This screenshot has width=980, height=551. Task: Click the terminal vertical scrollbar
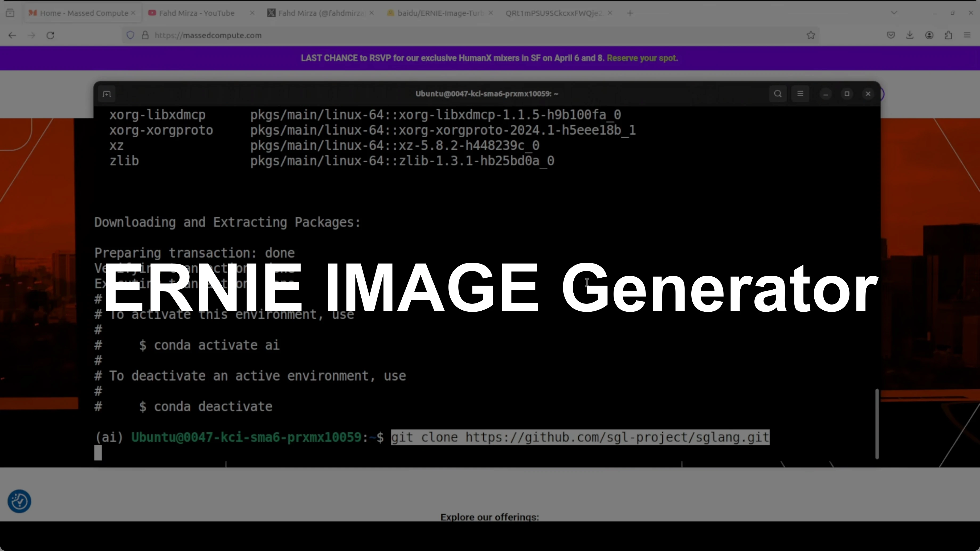pyautogui.click(x=877, y=423)
